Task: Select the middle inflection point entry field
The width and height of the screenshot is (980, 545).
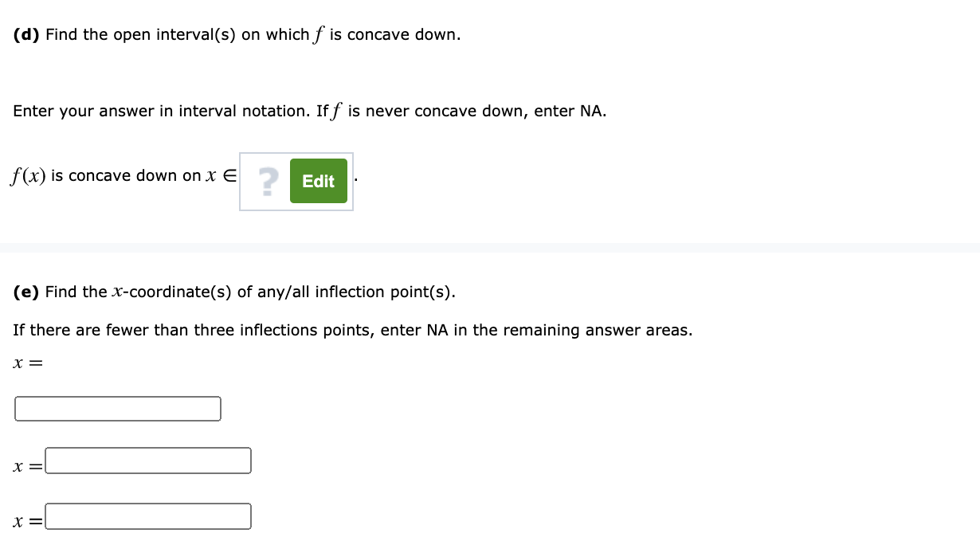Action: pyautogui.click(x=148, y=460)
